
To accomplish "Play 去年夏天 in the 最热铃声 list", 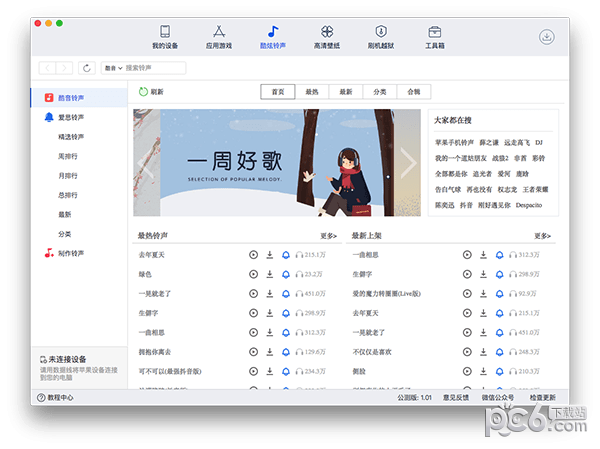I will pyautogui.click(x=253, y=255).
